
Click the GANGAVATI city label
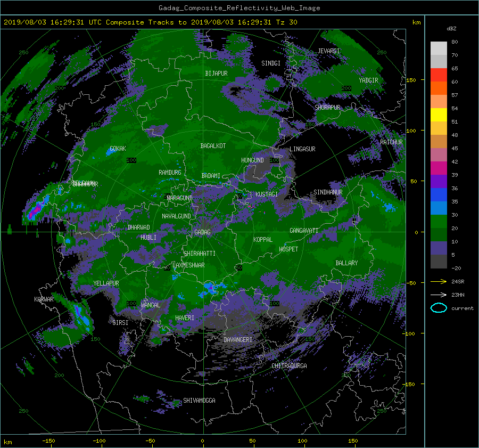point(304,231)
